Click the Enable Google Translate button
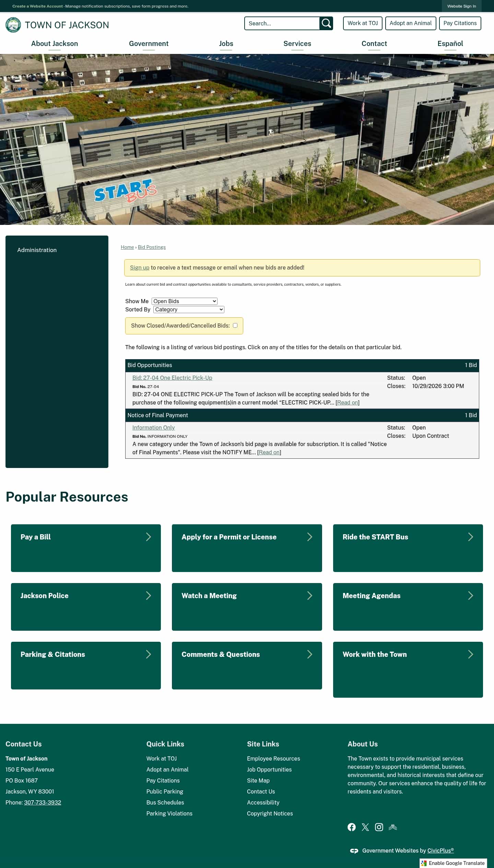The width and height of the screenshot is (494, 868). point(453,863)
